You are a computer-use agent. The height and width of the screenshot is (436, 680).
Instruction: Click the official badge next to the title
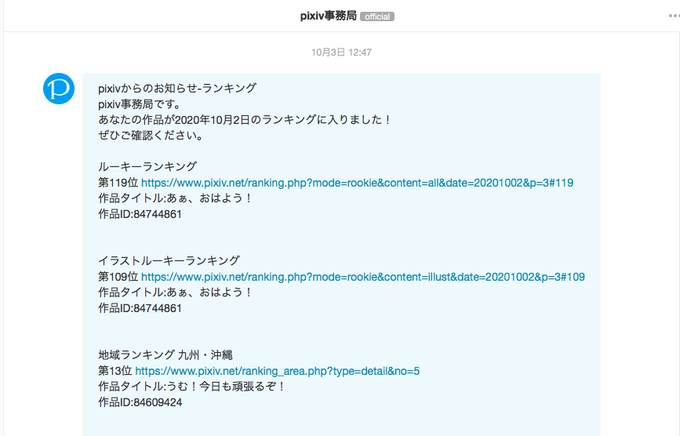[377, 17]
